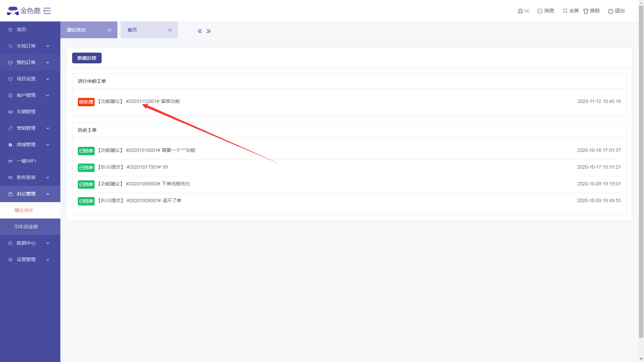Expand the 财务报表 menu chevron
644x362 pixels.
coord(48,178)
